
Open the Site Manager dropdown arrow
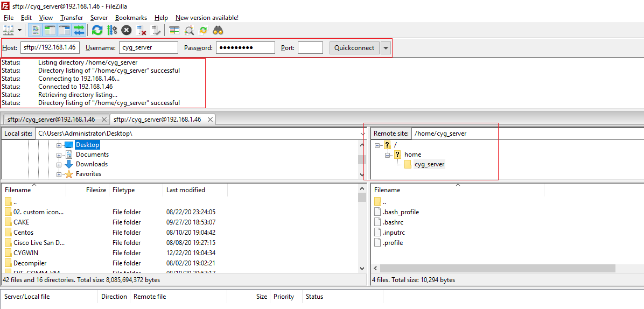(19, 30)
